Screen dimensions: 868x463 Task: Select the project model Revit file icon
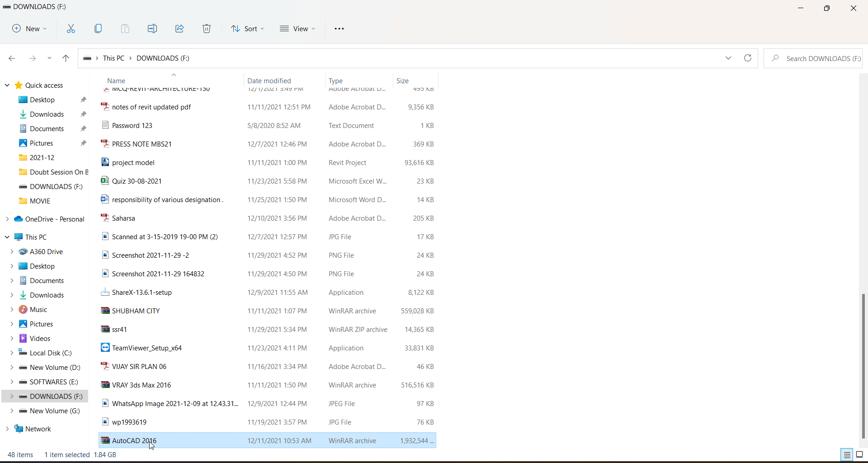tap(105, 162)
